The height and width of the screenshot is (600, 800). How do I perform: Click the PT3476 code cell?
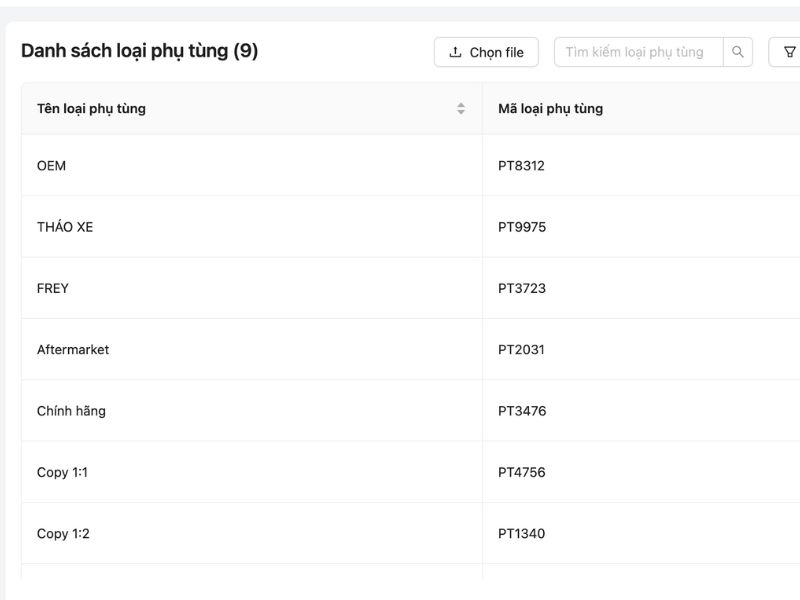522,411
